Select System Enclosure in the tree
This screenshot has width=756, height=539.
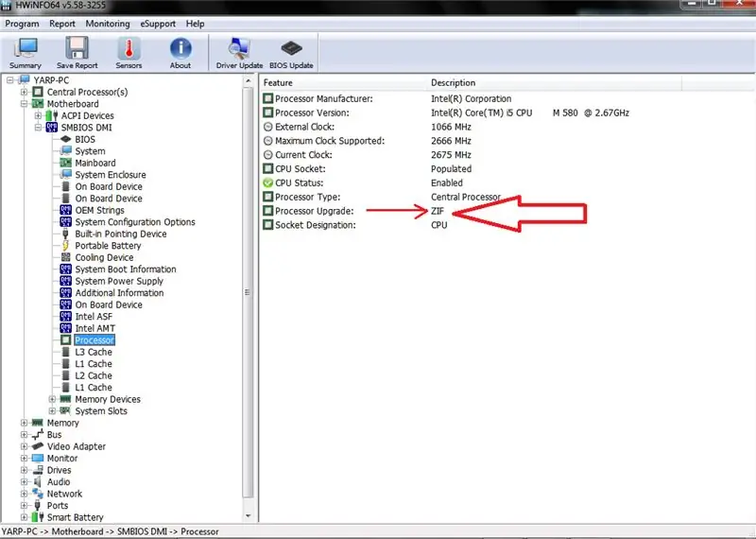point(111,175)
